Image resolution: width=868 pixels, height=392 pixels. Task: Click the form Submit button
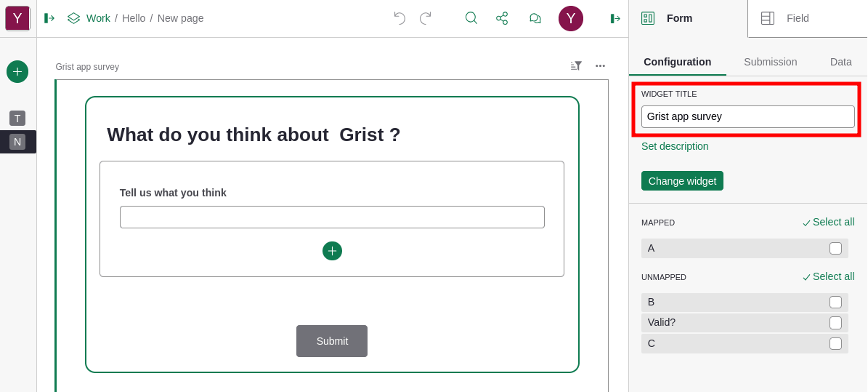332,341
